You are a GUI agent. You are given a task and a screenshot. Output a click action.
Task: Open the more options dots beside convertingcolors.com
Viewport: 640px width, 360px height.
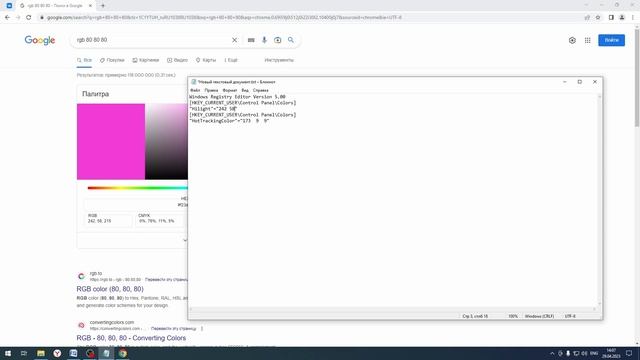(202, 329)
